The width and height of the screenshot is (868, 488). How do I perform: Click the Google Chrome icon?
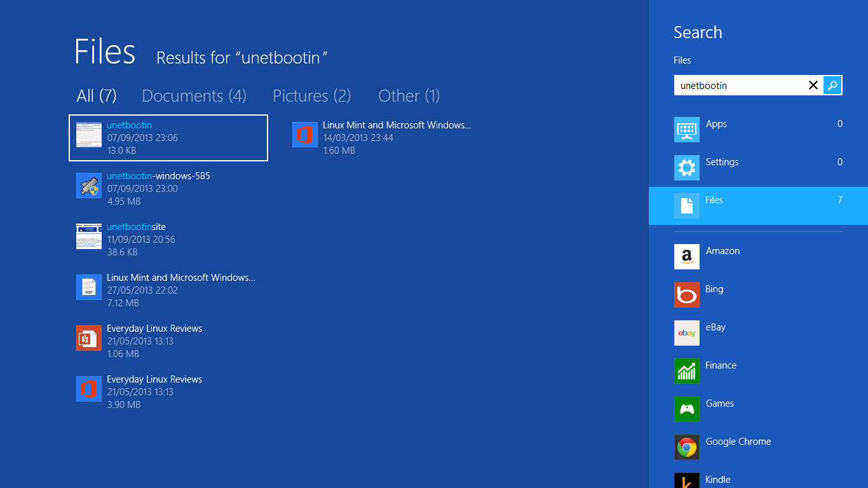click(x=687, y=447)
